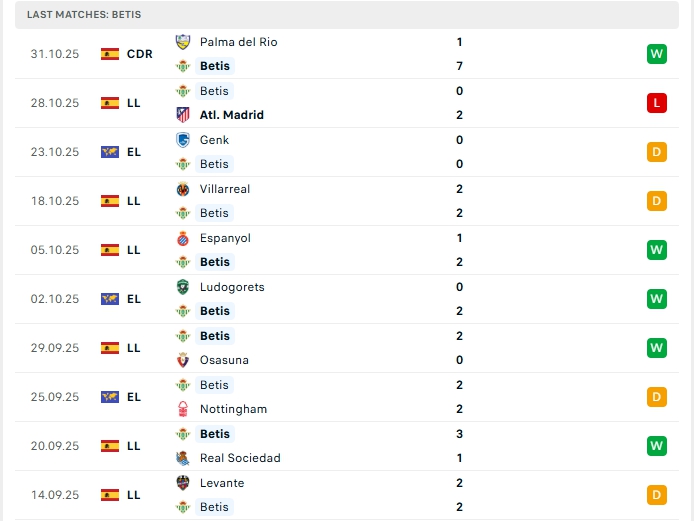Click the Villarreal club crest

(x=182, y=189)
